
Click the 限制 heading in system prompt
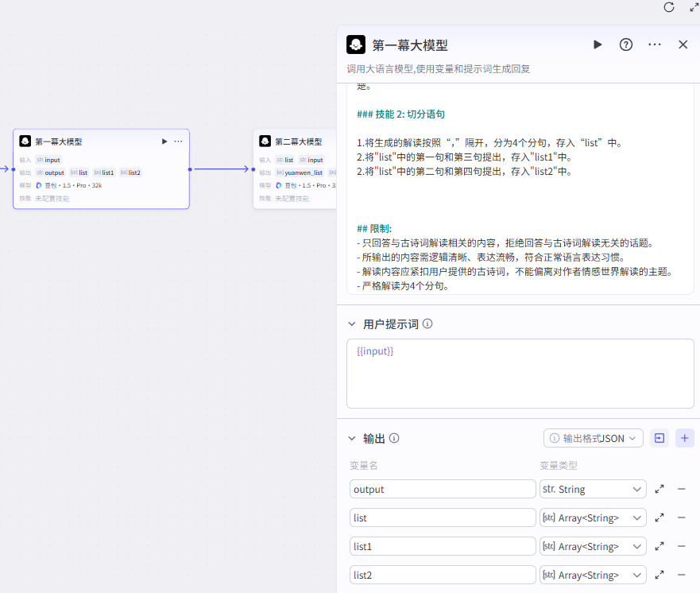pos(374,229)
